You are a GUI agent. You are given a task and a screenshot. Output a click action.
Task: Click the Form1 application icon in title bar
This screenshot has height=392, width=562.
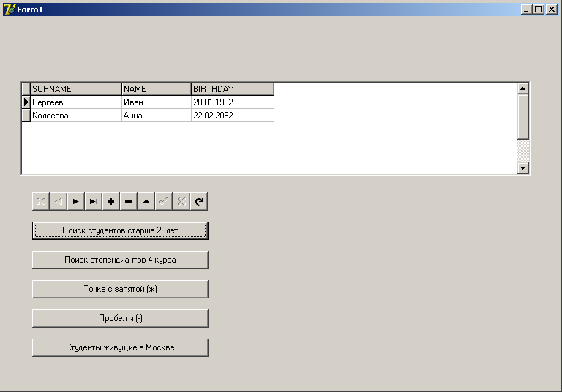coord(10,10)
